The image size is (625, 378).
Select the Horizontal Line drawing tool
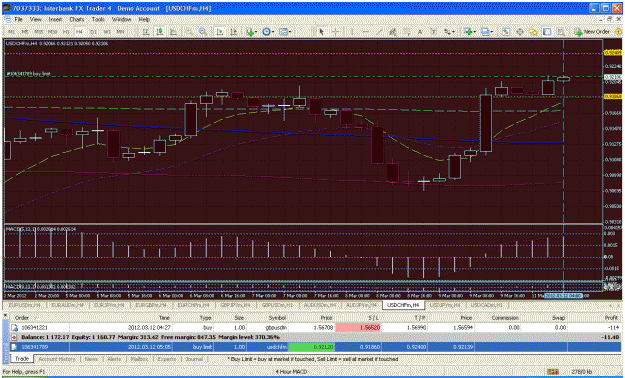[x=366, y=32]
